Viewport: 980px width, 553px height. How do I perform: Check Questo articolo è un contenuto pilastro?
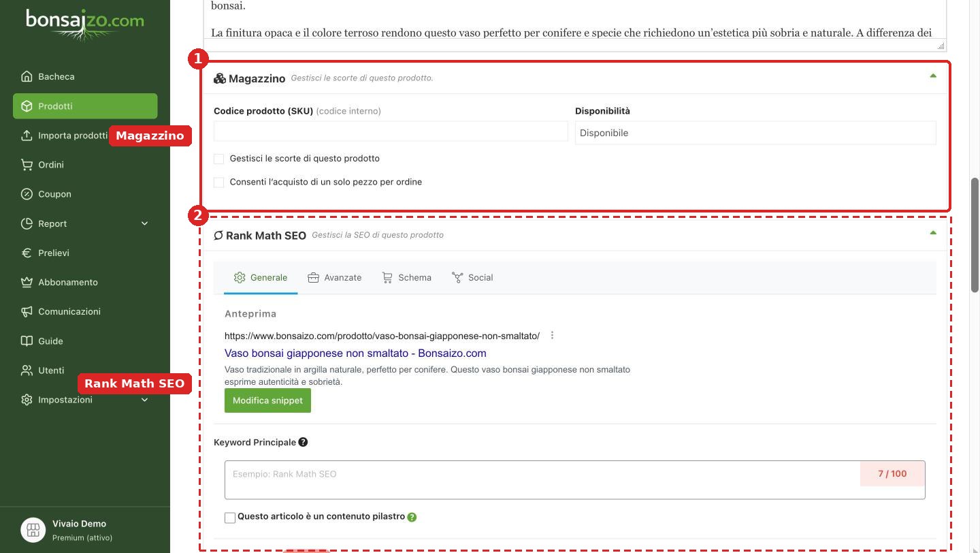coord(230,518)
